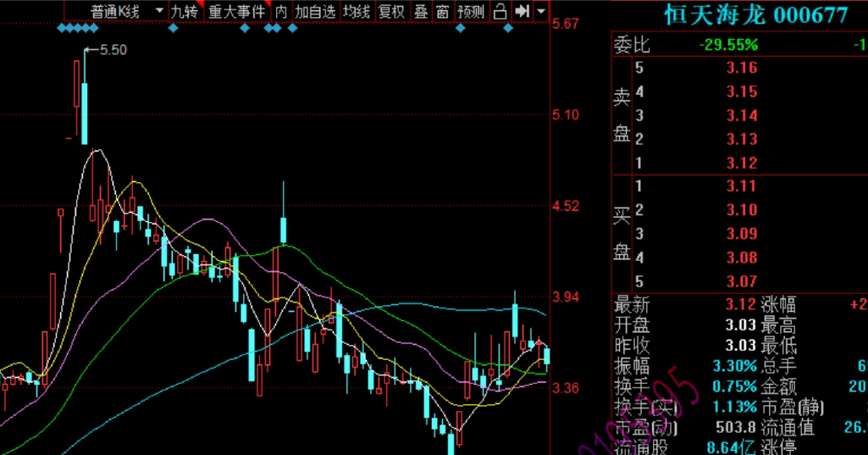
Task: Toggle the 均线 moving average lines
Action: coord(357,11)
